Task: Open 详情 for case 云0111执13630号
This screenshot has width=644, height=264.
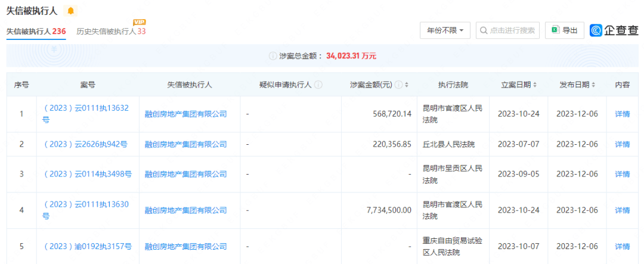Action: [622, 210]
